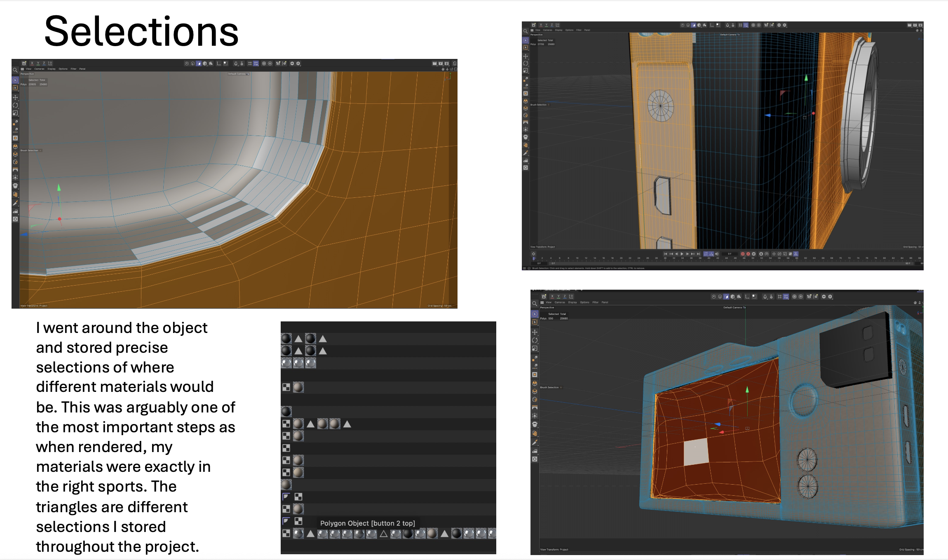Click the Go to End button in the timeline
This screenshot has height=560, width=948.
point(698,254)
